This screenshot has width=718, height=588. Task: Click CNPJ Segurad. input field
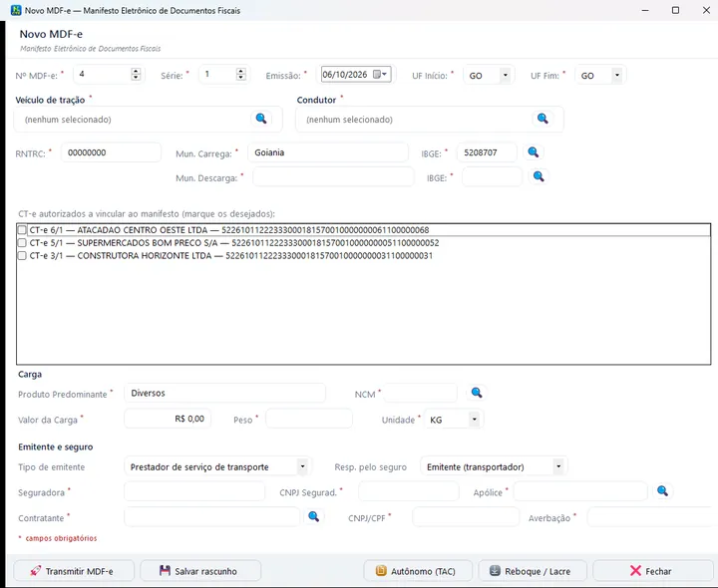click(409, 491)
